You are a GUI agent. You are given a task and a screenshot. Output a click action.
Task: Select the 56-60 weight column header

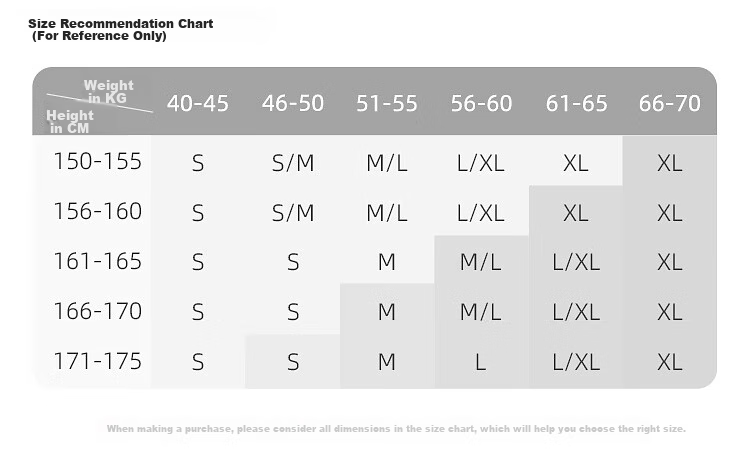coord(481,103)
